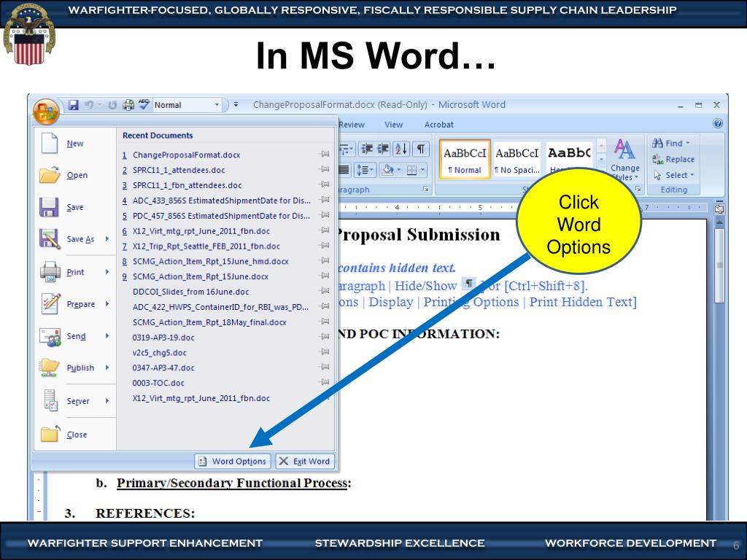Expand the Save As submenu arrow
Viewport: 747px width, 560px height.
107,238
